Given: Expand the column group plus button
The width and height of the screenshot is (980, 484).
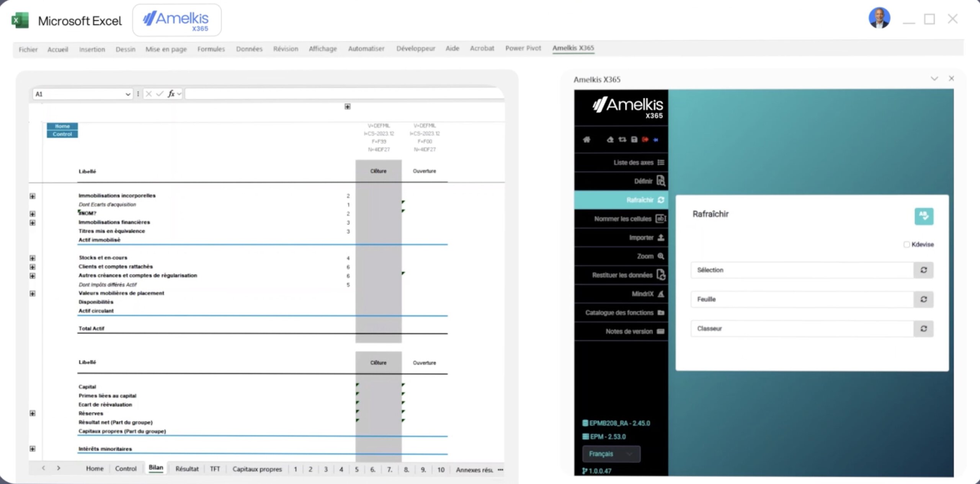Looking at the screenshot, I should [x=347, y=107].
